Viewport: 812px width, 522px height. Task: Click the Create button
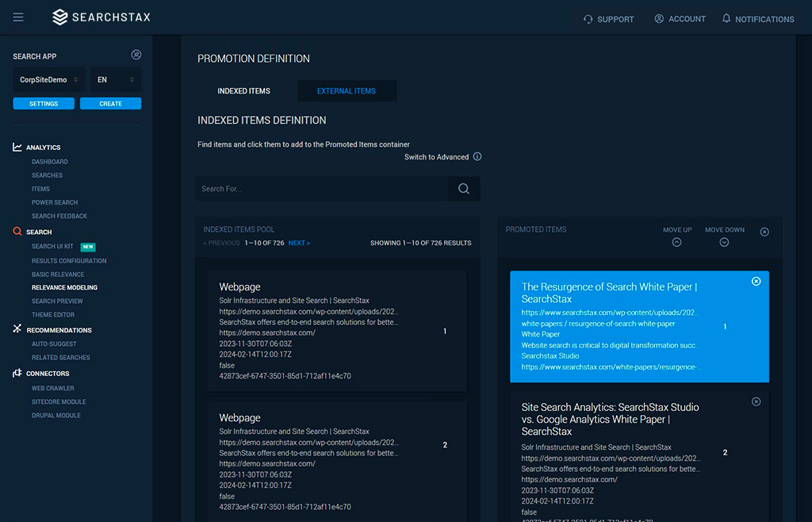click(x=110, y=104)
